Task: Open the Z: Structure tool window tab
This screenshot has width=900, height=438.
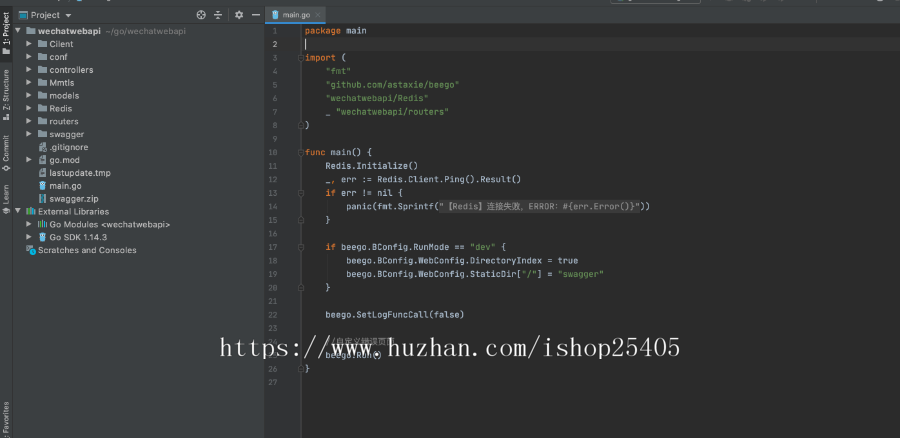Action: tap(6, 94)
